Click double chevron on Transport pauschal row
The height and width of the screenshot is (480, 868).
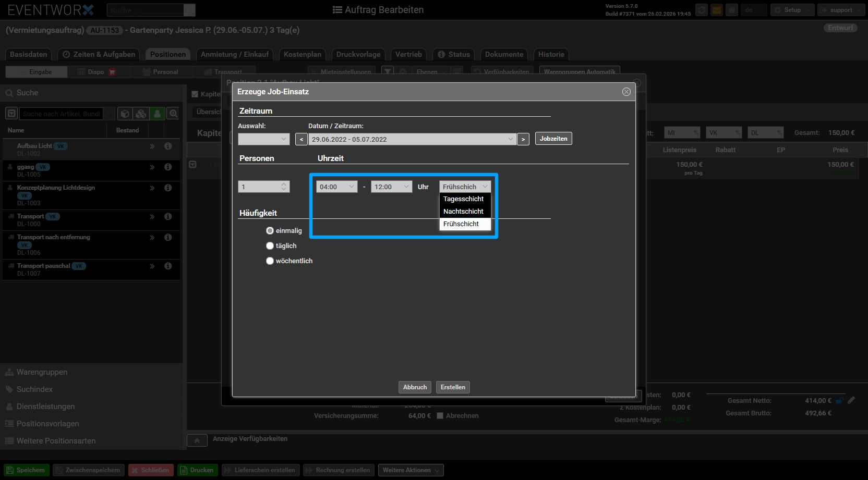click(152, 266)
